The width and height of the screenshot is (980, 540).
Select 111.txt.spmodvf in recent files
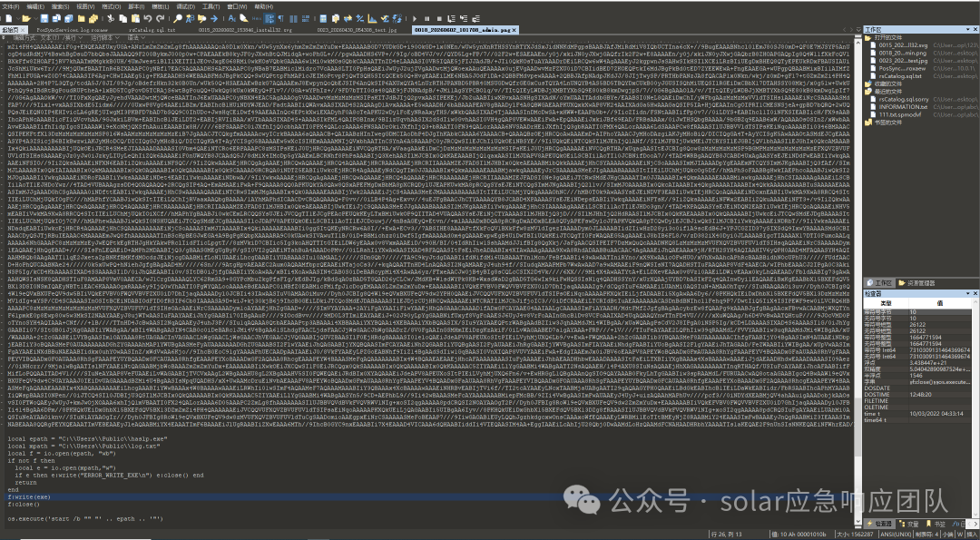pyautogui.click(x=900, y=115)
